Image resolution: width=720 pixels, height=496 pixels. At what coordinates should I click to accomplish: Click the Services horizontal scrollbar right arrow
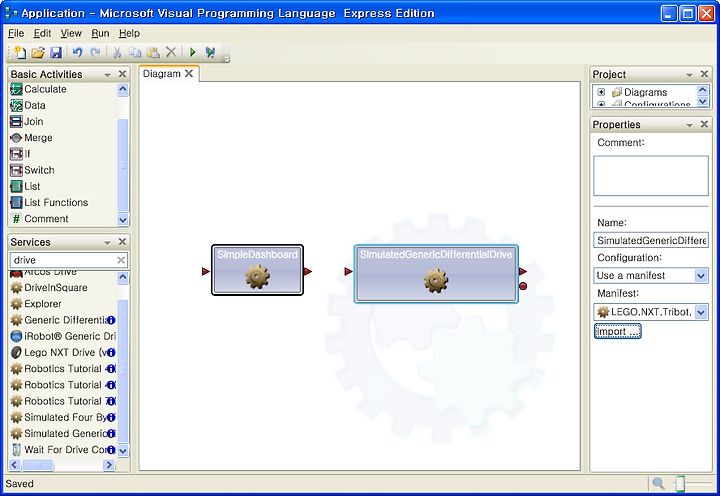click(109, 465)
